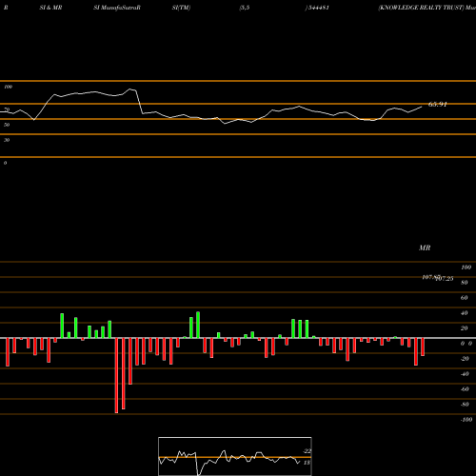Click the MR axis label -100
The height and width of the screenshot is (476, 476).
[x=466, y=420]
